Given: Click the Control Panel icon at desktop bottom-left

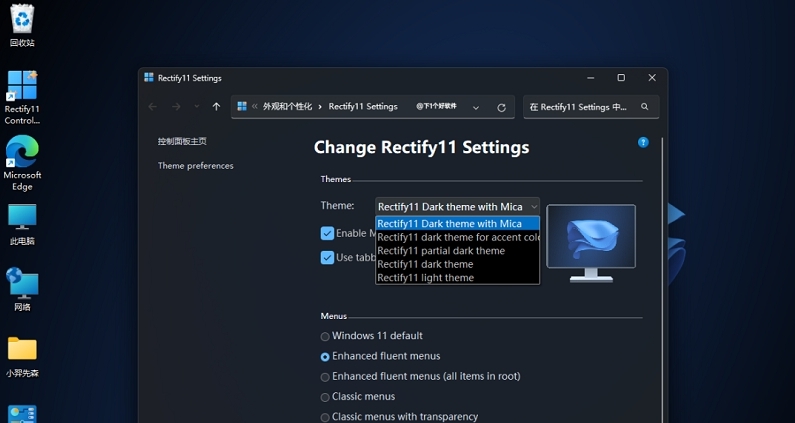Looking at the screenshot, I should point(22,414).
